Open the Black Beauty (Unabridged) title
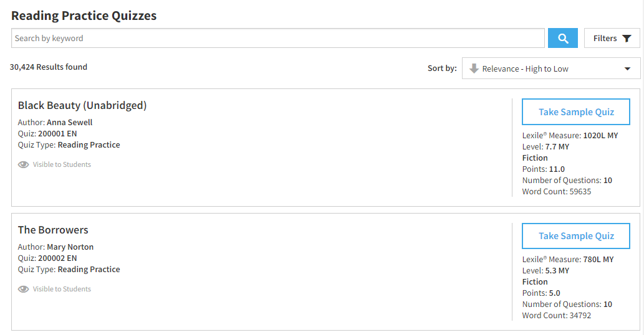The height and width of the screenshot is (335, 644). [x=82, y=105]
